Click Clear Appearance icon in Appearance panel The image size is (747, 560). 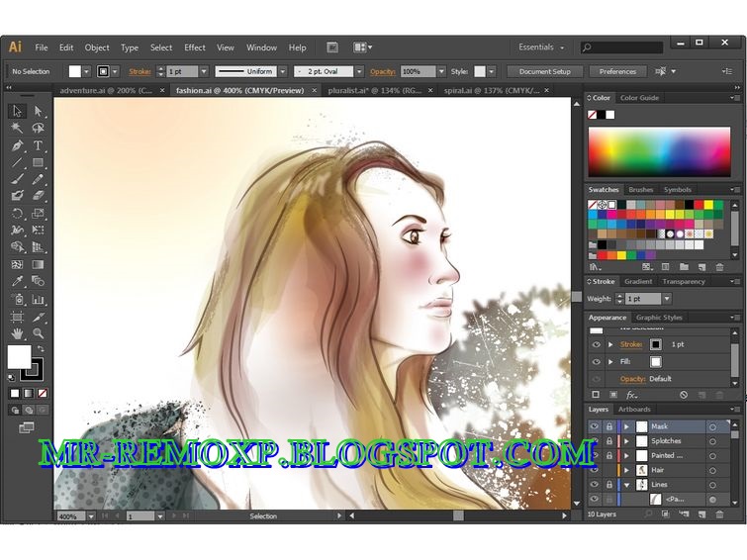tap(684, 395)
